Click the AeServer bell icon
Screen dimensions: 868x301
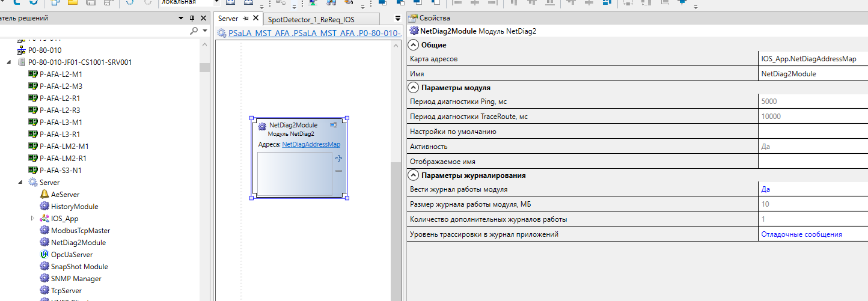(44, 194)
